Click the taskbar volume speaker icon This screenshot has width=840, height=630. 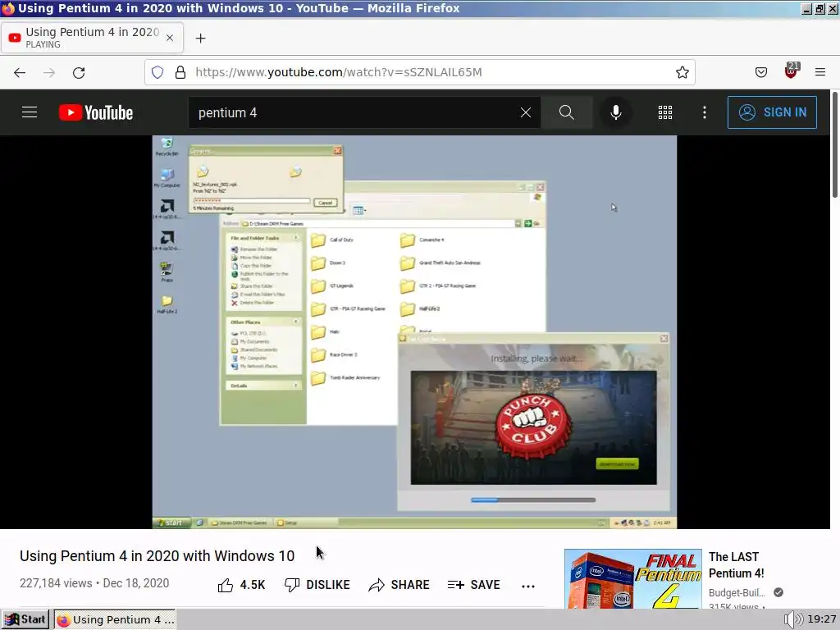(792, 620)
